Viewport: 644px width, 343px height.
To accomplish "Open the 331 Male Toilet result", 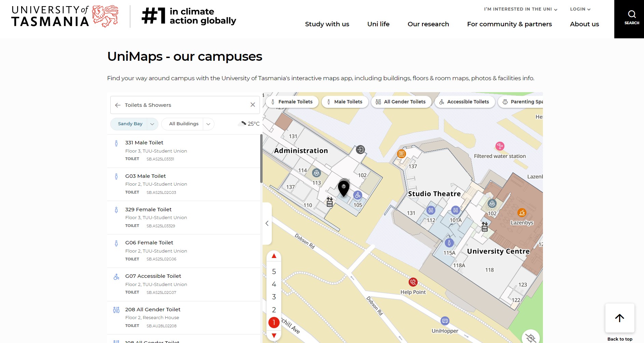I will [184, 151].
